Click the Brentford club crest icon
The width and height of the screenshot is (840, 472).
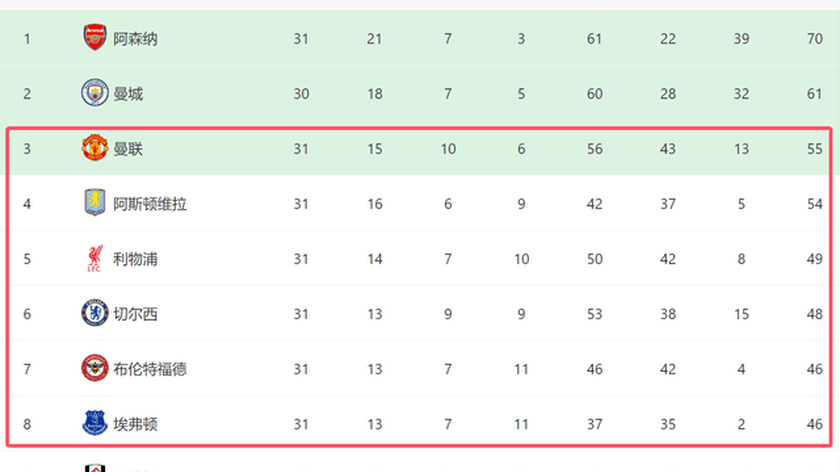[93, 369]
